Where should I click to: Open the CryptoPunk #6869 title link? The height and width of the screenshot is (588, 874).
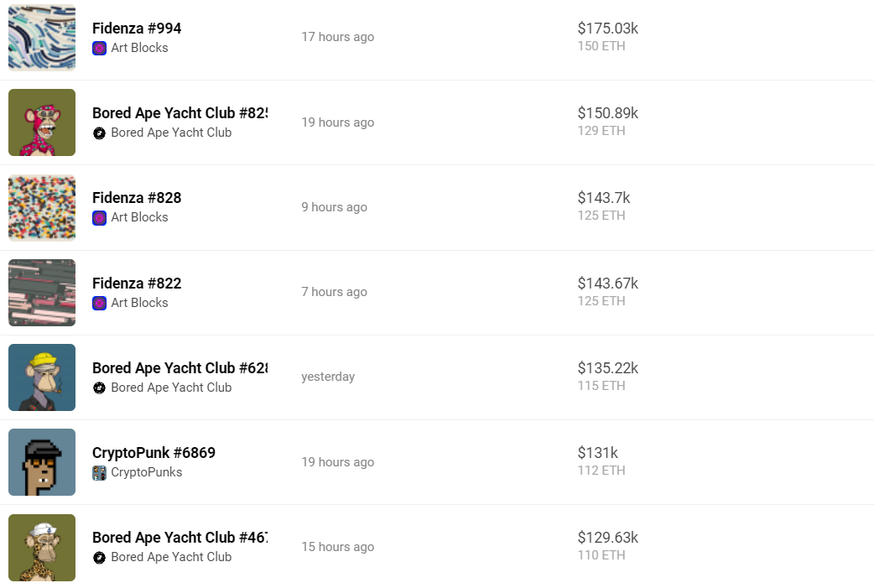coord(153,453)
